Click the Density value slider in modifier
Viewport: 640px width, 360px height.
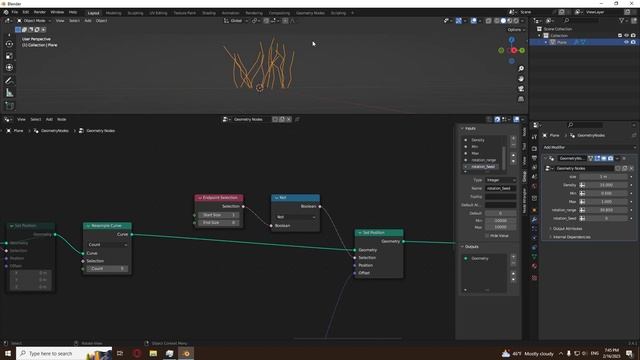click(606, 185)
